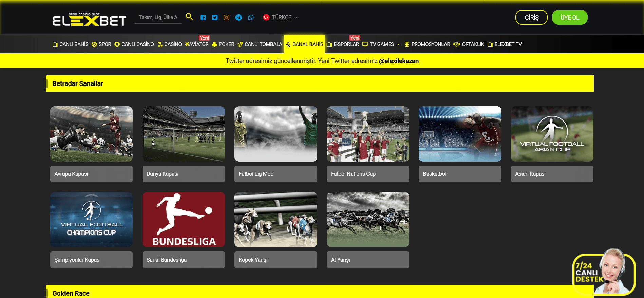
Task: Expand the TÜRKÇE language dropdown
Action: [280, 17]
